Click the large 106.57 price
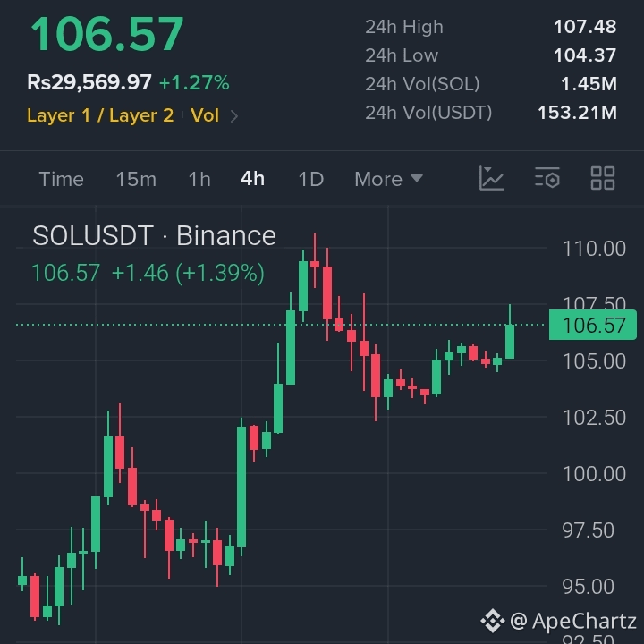 tap(106, 34)
